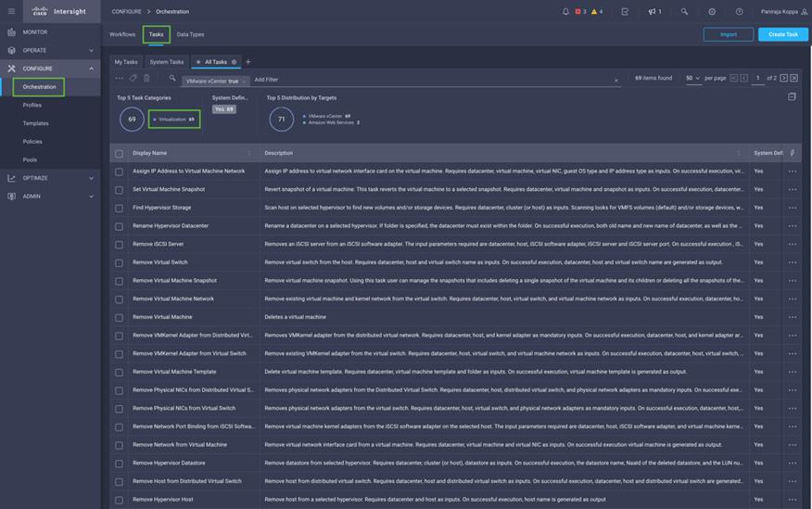Open the help icon in header
The width and height of the screenshot is (812, 509).
coord(739,11)
